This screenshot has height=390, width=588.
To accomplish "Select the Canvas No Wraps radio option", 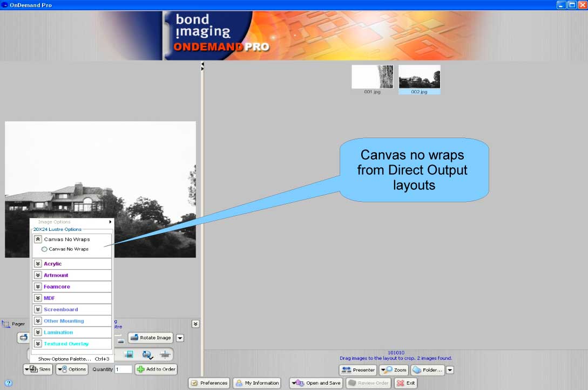I will tap(45, 249).
